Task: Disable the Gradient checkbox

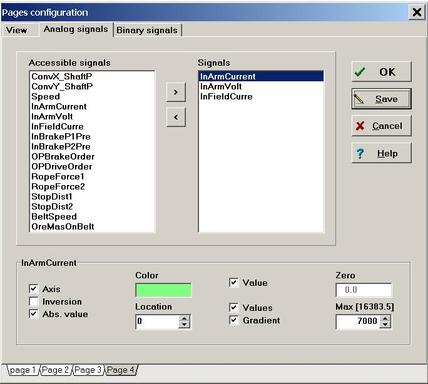Action: pyautogui.click(x=234, y=320)
